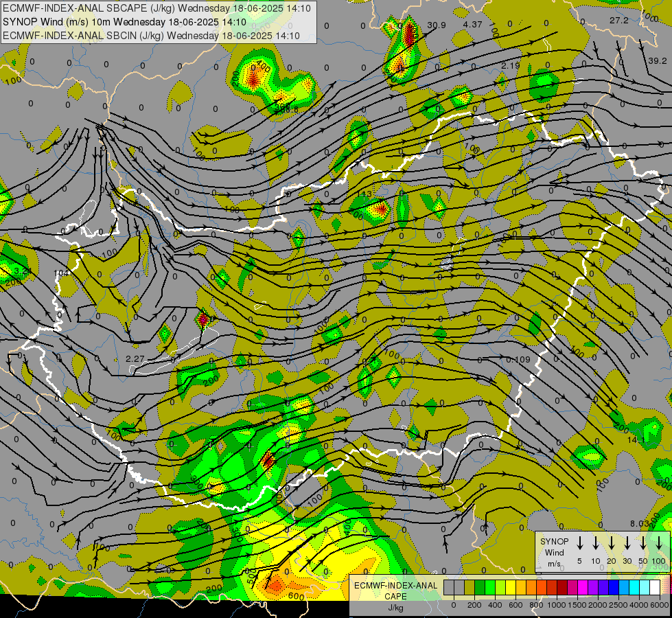This screenshot has height=618, width=672.
Task: Click the 27.2 value on the map
Action: (619, 21)
